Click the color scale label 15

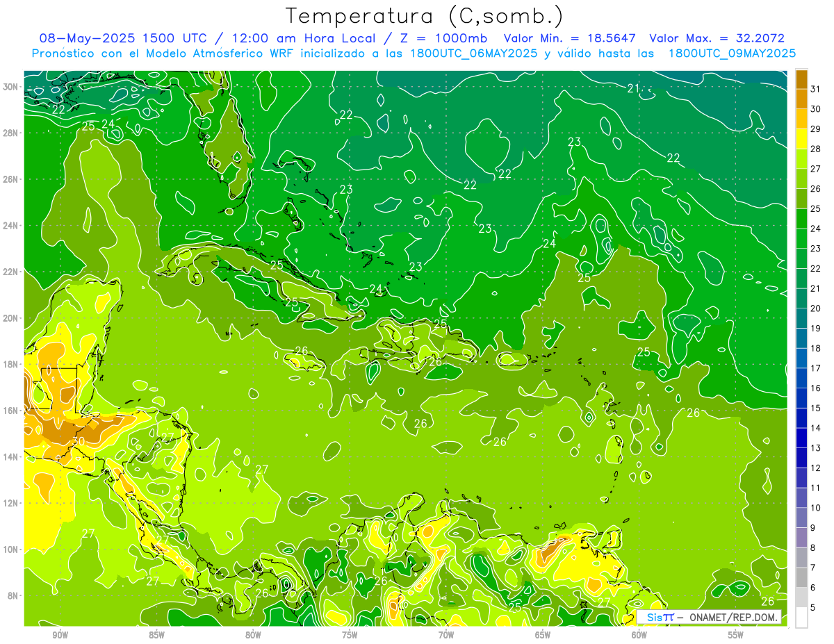click(x=816, y=408)
